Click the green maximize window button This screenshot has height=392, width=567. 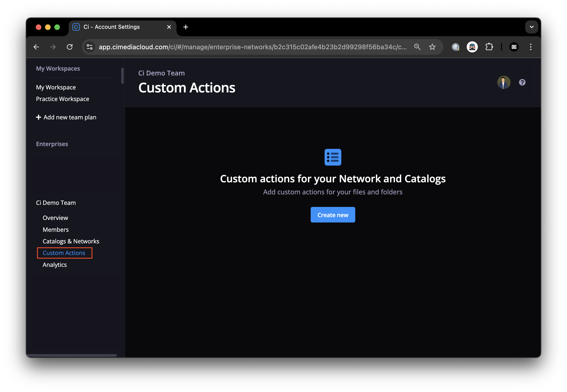click(x=57, y=27)
